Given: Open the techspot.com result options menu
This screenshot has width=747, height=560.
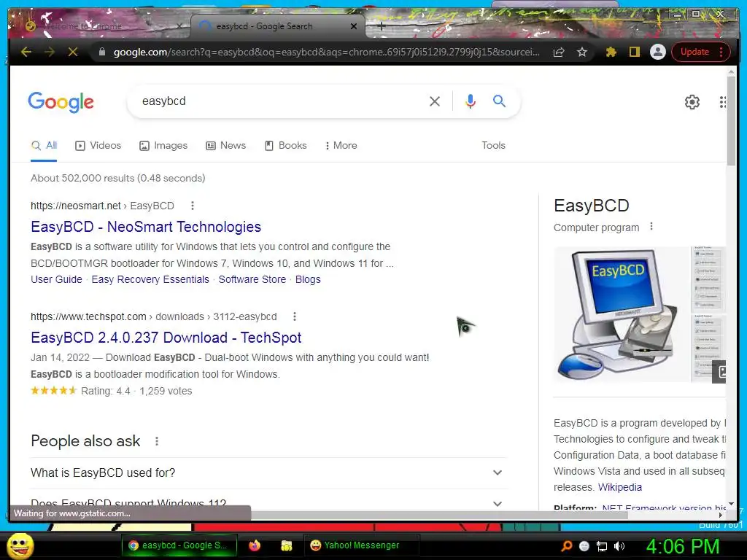Looking at the screenshot, I should pos(295,316).
